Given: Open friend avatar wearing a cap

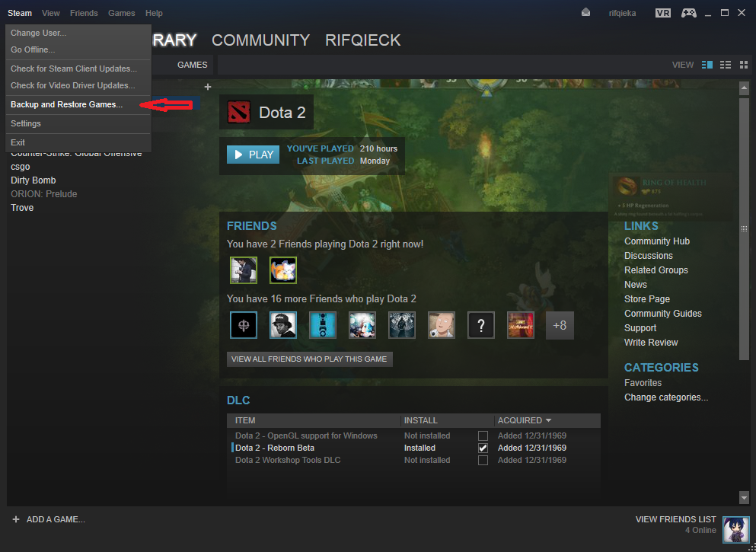Looking at the screenshot, I should coord(283,325).
